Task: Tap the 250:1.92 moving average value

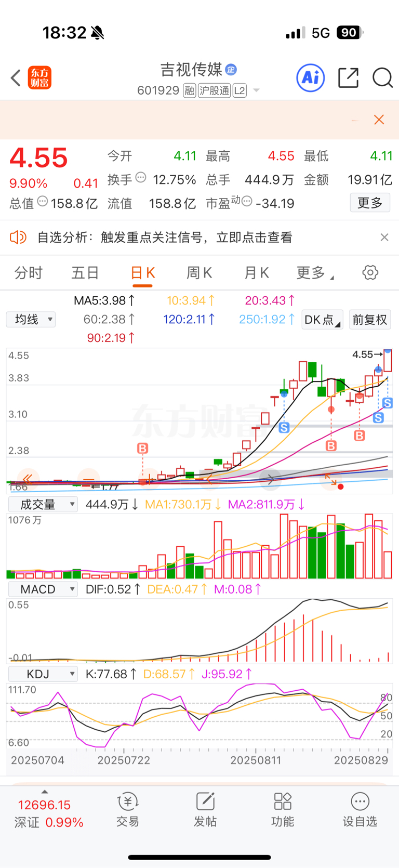Action: pyautogui.click(x=267, y=319)
